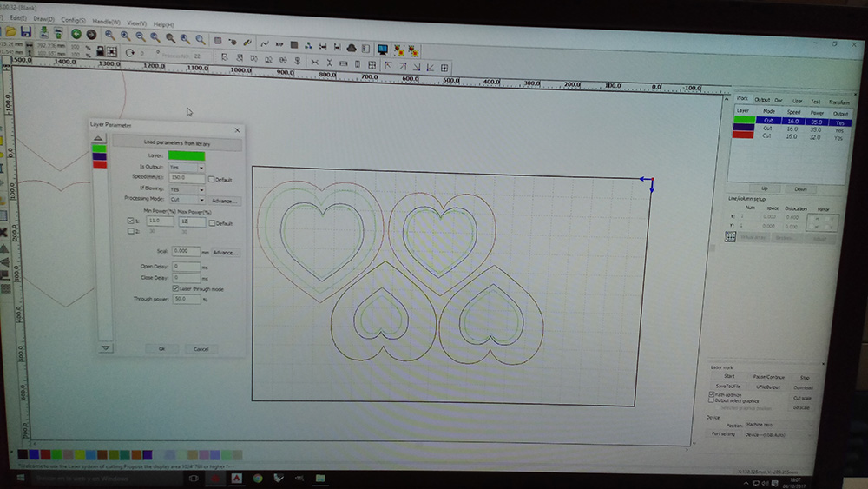Click the dark Redo arrow icon

coord(91,35)
